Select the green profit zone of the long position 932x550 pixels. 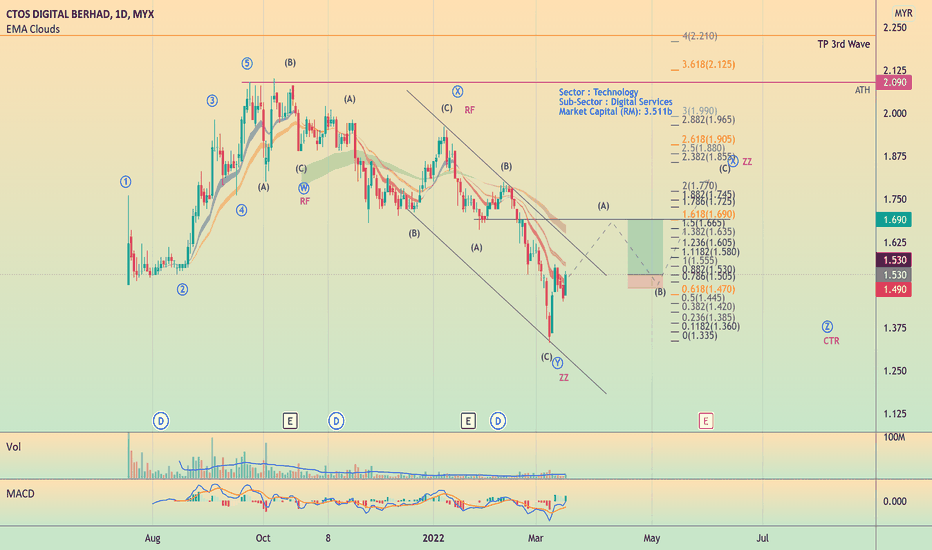[x=646, y=247]
